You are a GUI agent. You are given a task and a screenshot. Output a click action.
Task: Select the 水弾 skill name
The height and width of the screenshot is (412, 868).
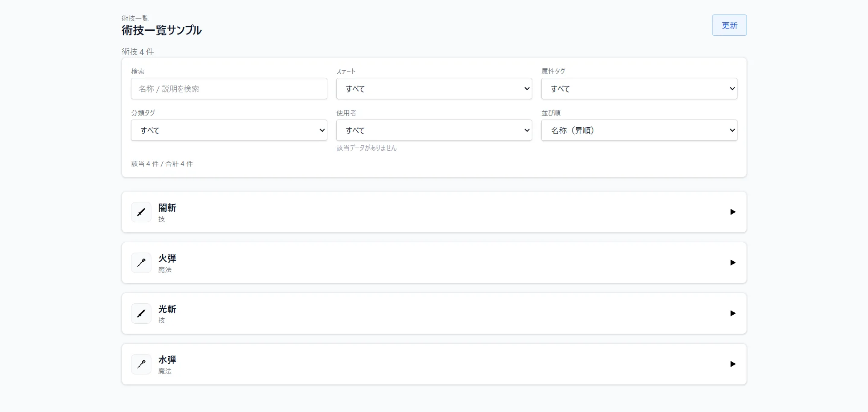pos(167,360)
